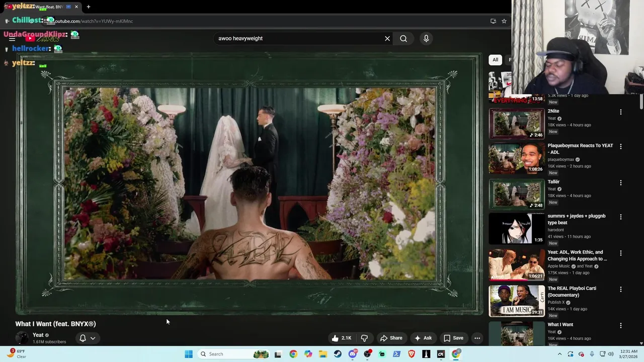Click the Publish X channel name
The width and height of the screenshot is (644, 362).
[556, 302]
